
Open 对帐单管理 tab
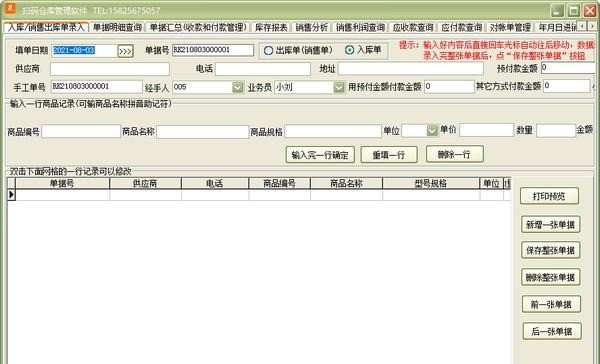[x=510, y=28]
